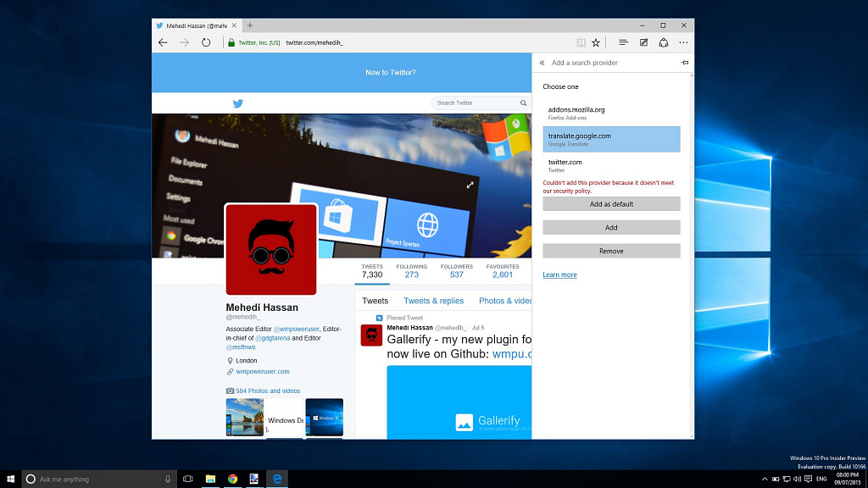This screenshot has height=488, width=868.
Task: Open File Explorer from the taskbar
Action: pos(210,480)
